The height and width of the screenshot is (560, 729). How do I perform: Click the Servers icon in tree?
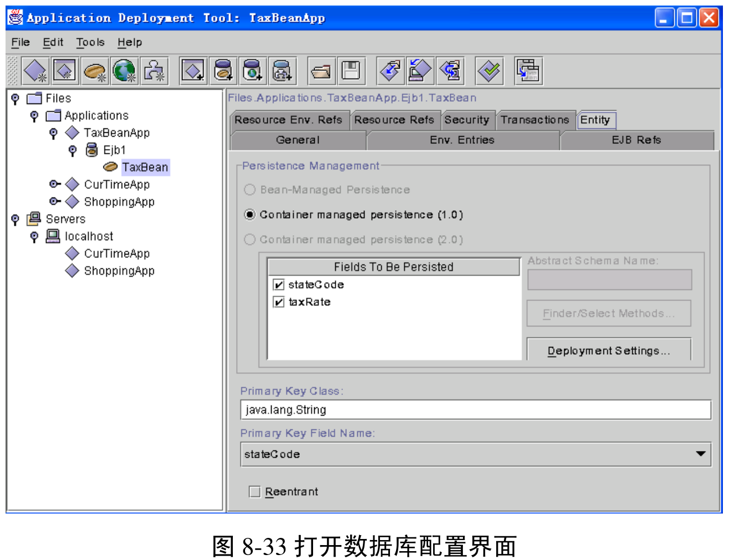point(34,219)
